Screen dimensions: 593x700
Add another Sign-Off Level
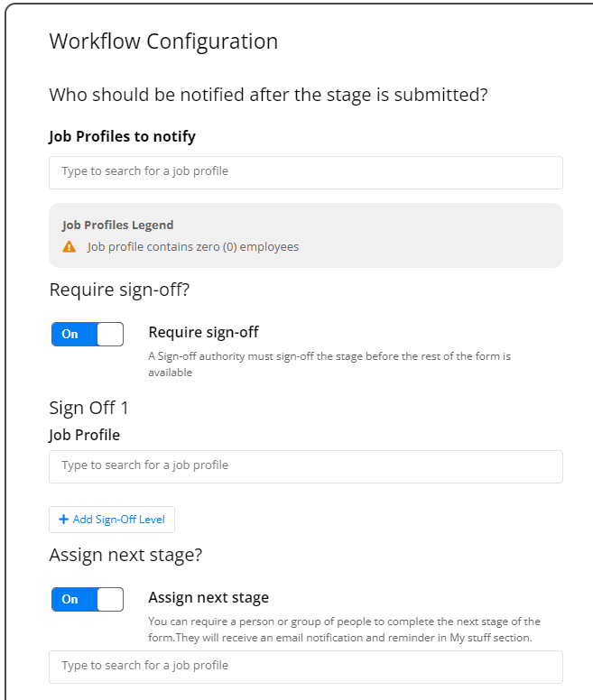tap(112, 520)
